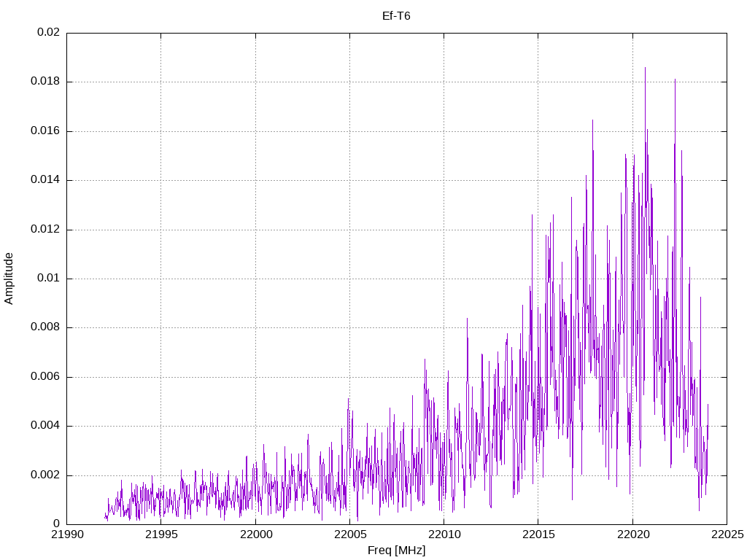Click x-axis tick label 22020
747x560 pixels.
pyautogui.click(x=632, y=534)
